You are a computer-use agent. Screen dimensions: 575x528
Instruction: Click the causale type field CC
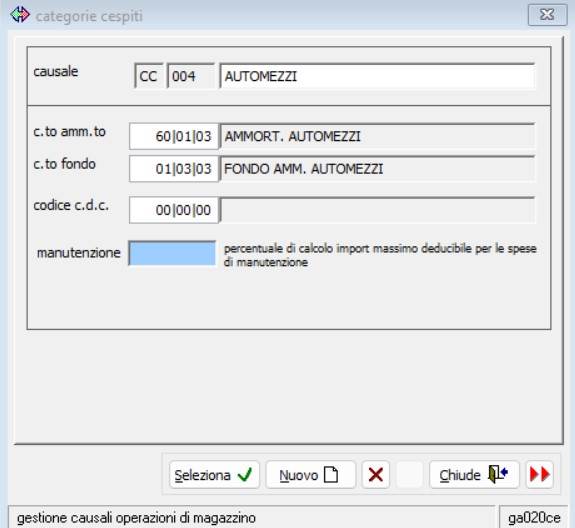149,76
